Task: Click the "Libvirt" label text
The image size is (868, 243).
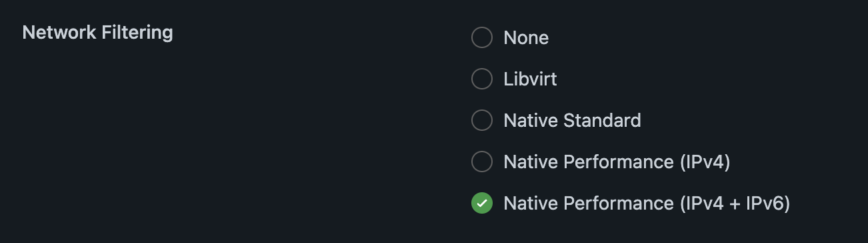Action: coord(530,79)
